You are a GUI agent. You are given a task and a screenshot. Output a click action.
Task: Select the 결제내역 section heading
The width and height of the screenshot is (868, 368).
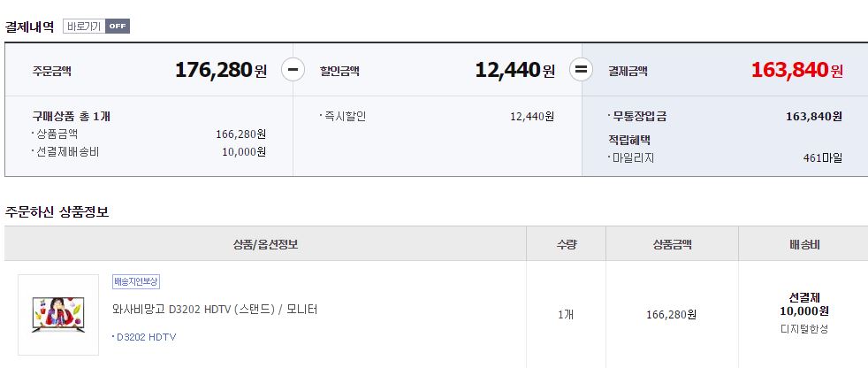(x=30, y=27)
